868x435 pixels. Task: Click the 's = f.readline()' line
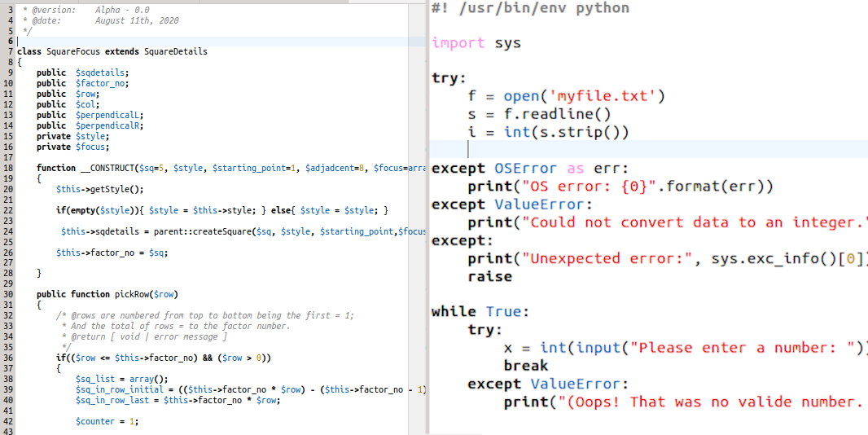(x=538, y=115)
